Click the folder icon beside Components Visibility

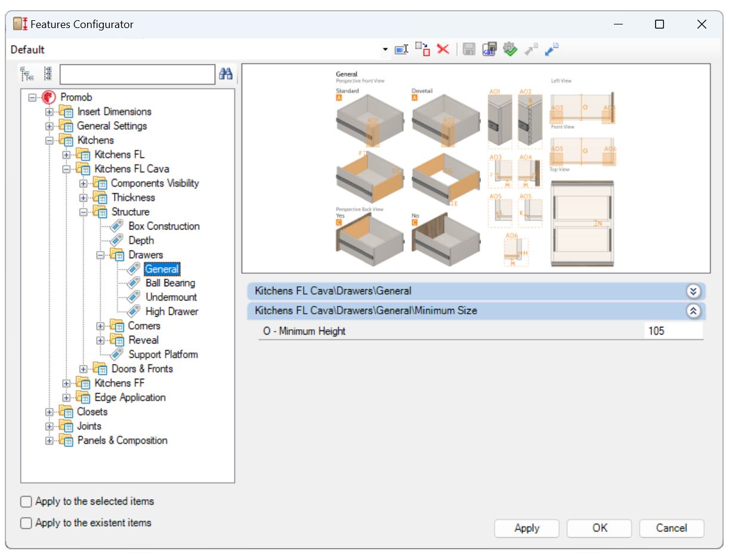tap(100, 183)
